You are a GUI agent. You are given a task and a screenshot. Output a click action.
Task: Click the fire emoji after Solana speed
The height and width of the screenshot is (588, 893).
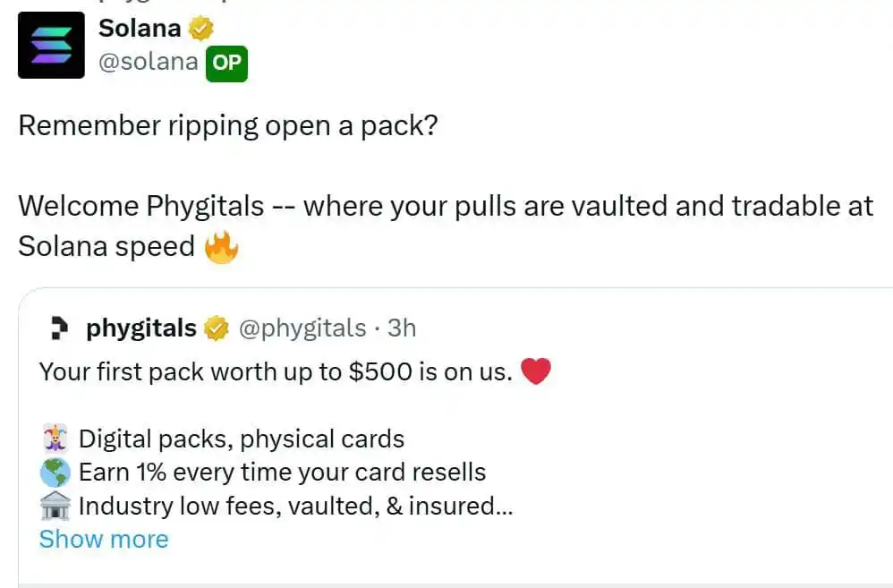coord(221,246)
